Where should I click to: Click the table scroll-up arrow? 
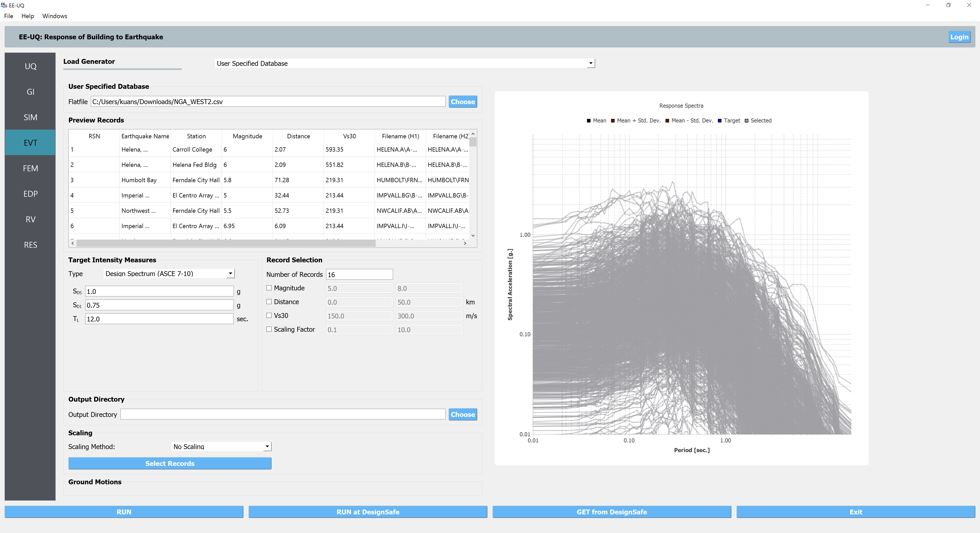(473, 134)
